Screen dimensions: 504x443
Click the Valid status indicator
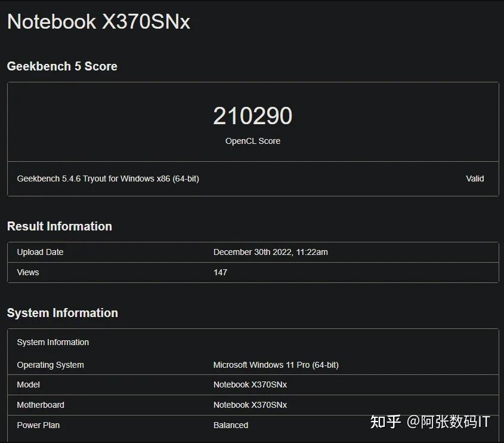point(475,179)
